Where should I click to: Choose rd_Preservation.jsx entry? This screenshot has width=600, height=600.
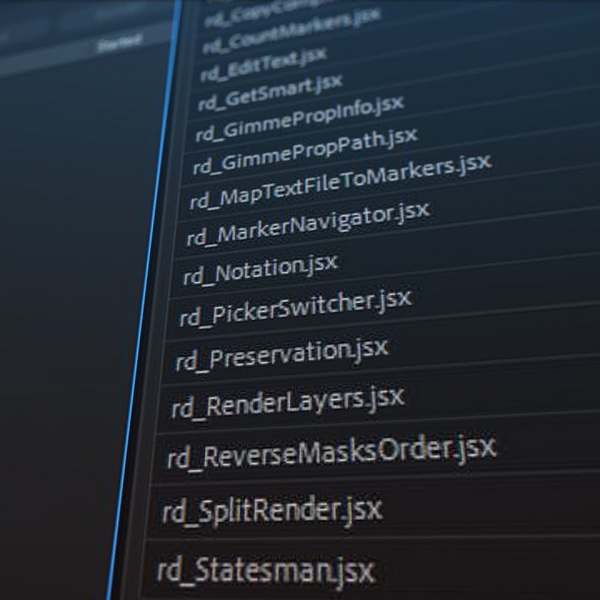282,355
